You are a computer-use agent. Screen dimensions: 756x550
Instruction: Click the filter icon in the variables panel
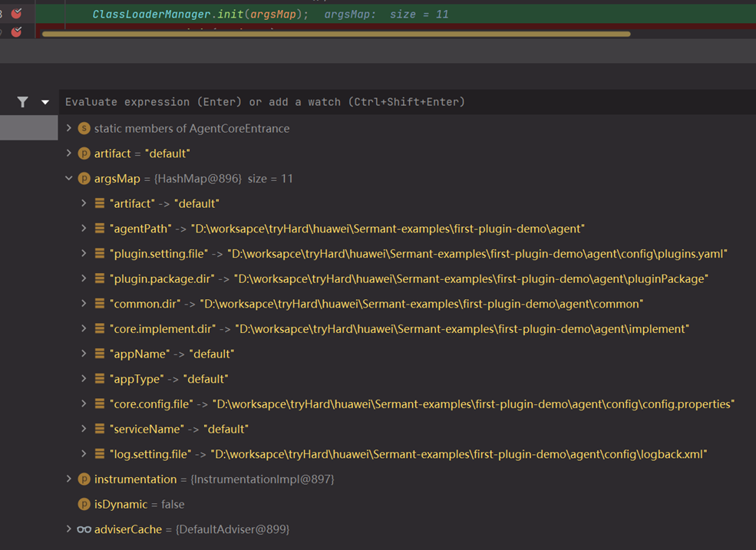click(23, 102)
